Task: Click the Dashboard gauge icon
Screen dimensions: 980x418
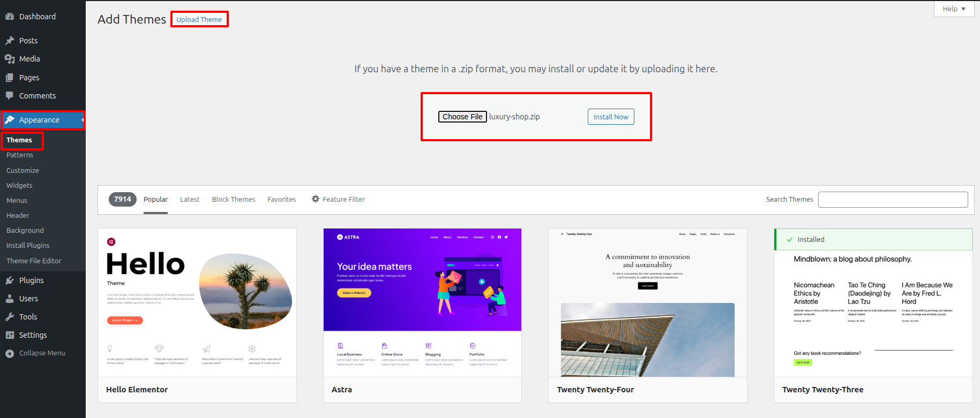Action: pos(10,17)
